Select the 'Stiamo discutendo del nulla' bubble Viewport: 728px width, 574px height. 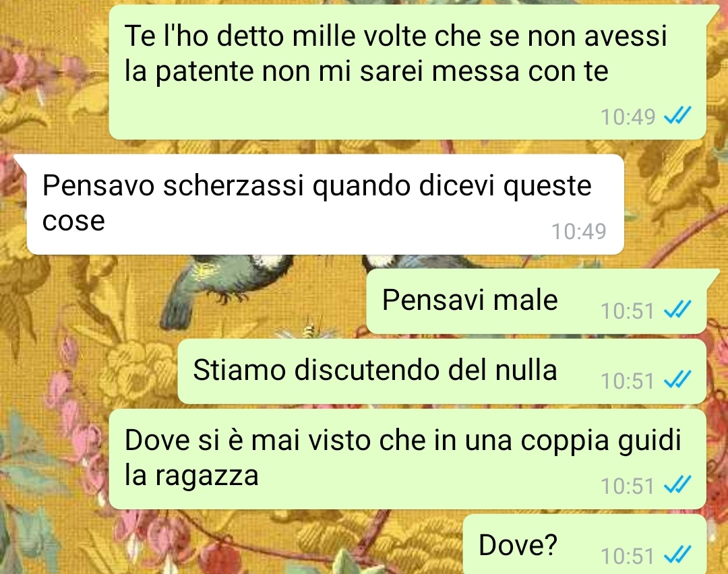(442, 371)
